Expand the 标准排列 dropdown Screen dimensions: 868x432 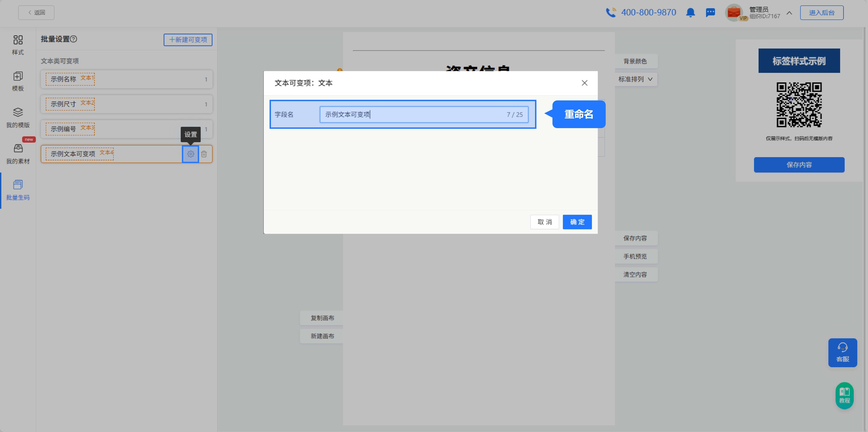(635, 79)
